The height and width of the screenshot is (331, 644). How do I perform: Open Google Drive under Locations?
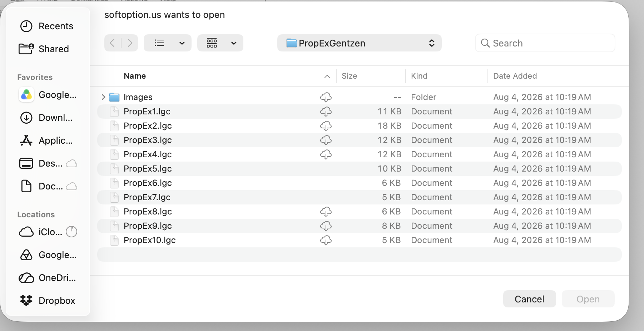coord(48,255)
